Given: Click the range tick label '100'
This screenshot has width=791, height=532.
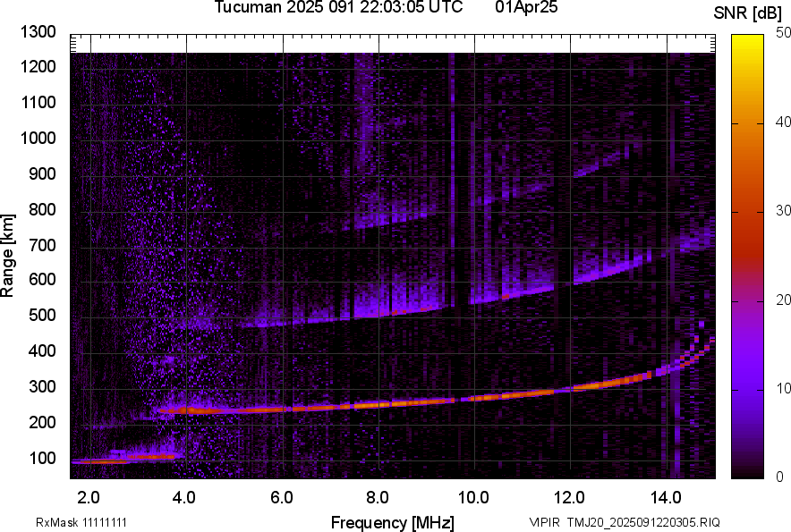Looking at the screenshot, I should click(x=42, y=458).
